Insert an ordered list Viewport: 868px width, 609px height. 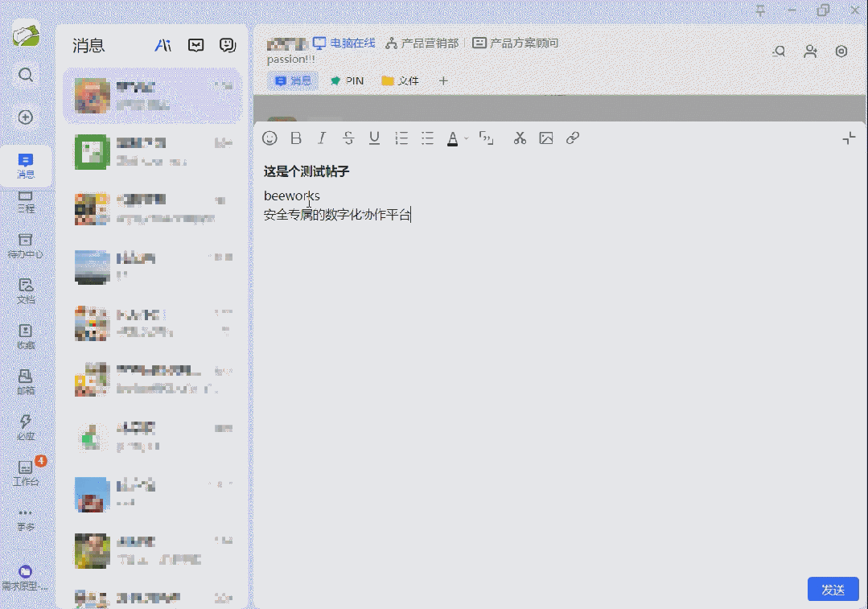coord(401,138)
